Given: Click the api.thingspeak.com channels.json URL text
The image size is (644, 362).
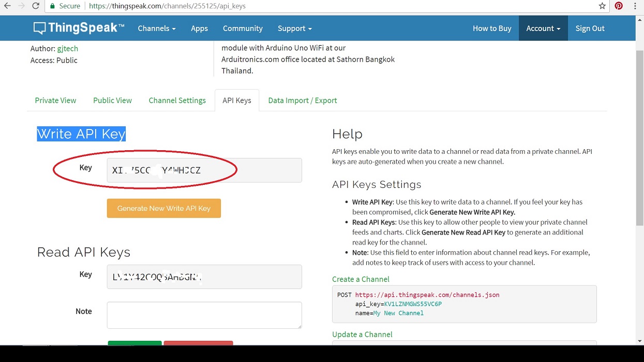Looking at the screenshot, I should click(x=427, y=295).
